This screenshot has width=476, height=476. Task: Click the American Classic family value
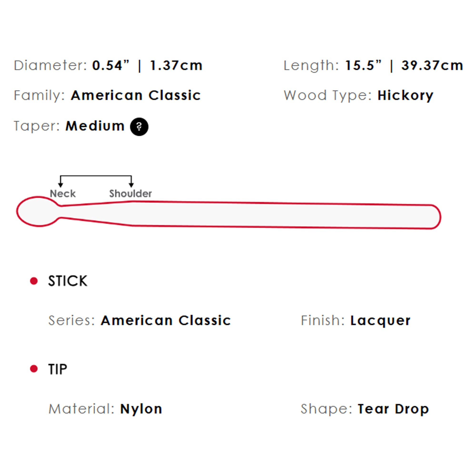pos(136,95)
